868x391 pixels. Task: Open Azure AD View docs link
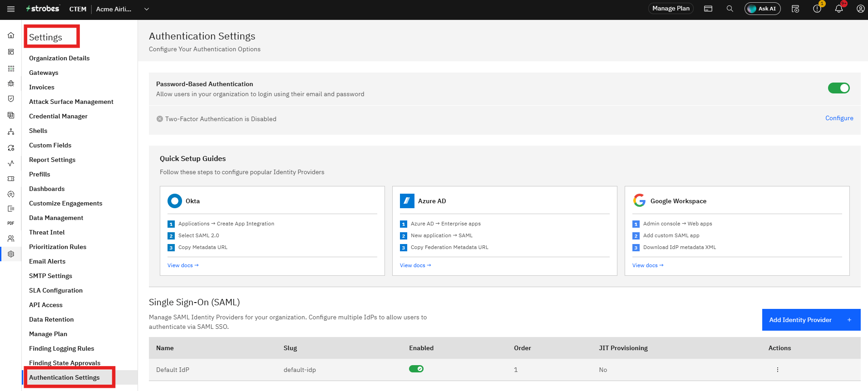[415, 265]
